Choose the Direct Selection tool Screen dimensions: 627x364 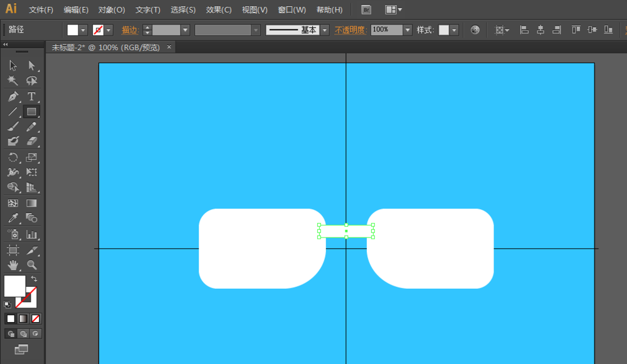click(x=31, y=66)
